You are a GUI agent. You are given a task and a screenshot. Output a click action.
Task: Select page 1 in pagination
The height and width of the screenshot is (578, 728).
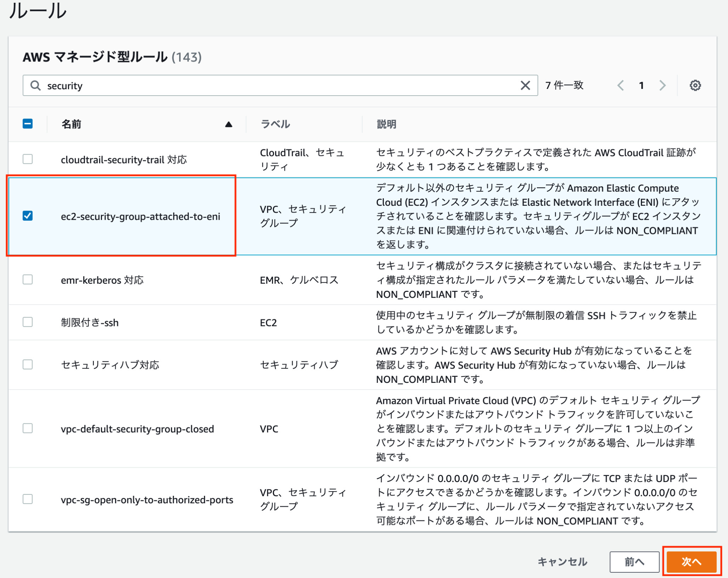tap(641, 85)
